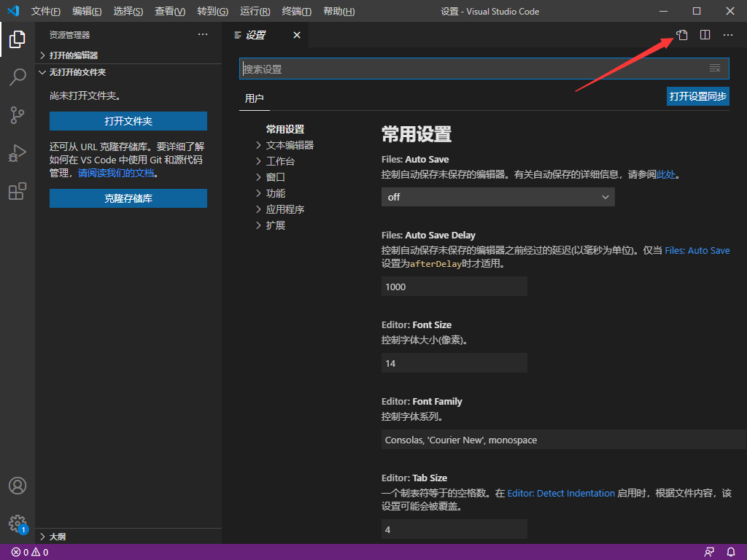Click the 打开文件夹 button
This screenshot has width=747, height=560.
pos(128,121)
